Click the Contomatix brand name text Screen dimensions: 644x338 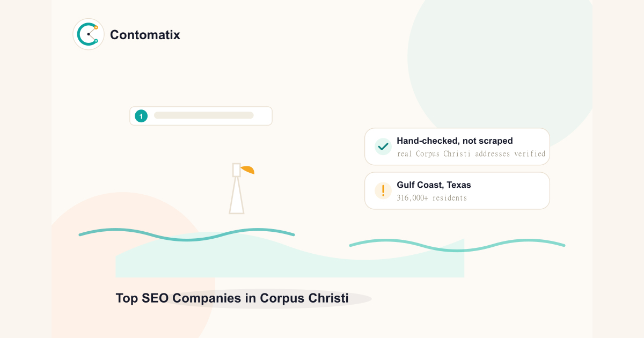pyautogui.click(x=145, y=35)
